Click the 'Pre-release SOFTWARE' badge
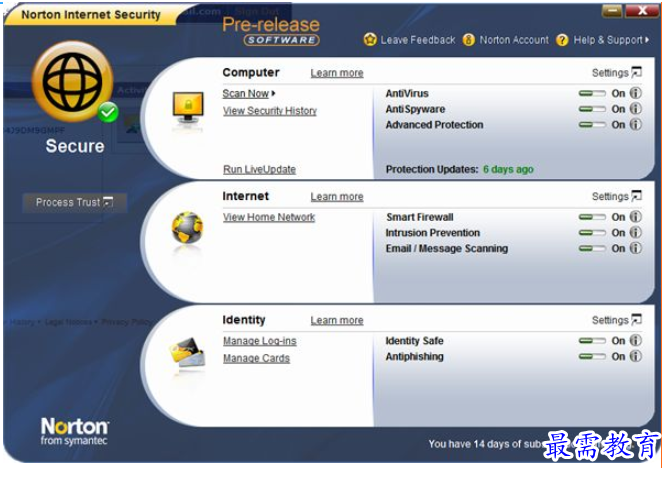The image size is (667, 477). point(271,31)
